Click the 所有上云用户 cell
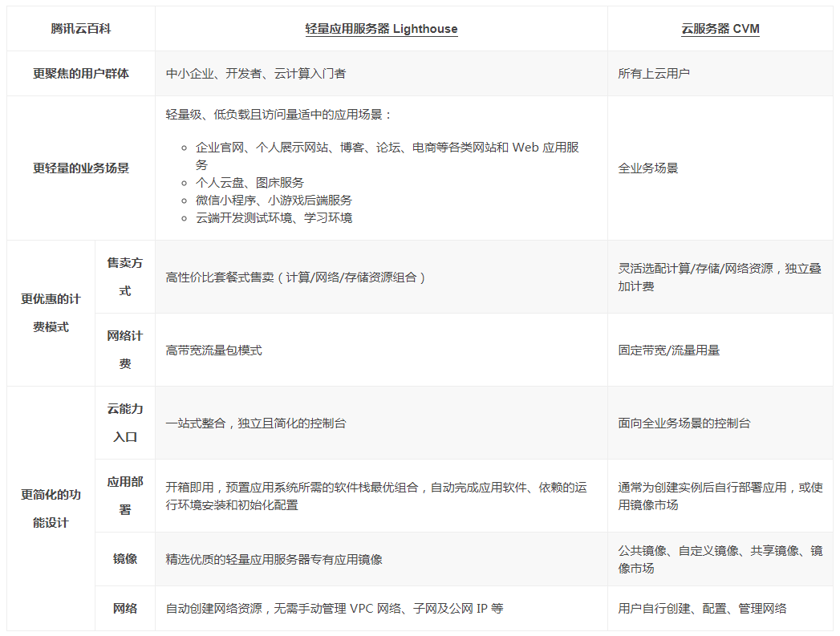This screenshot has width=840, height=636. [720, 74]
